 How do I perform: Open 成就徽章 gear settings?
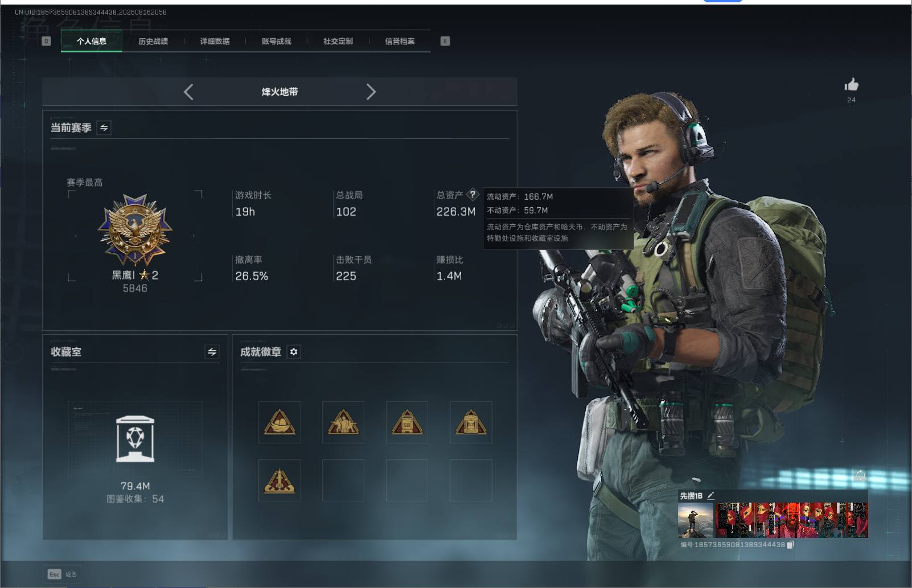(x=293, y=352)
